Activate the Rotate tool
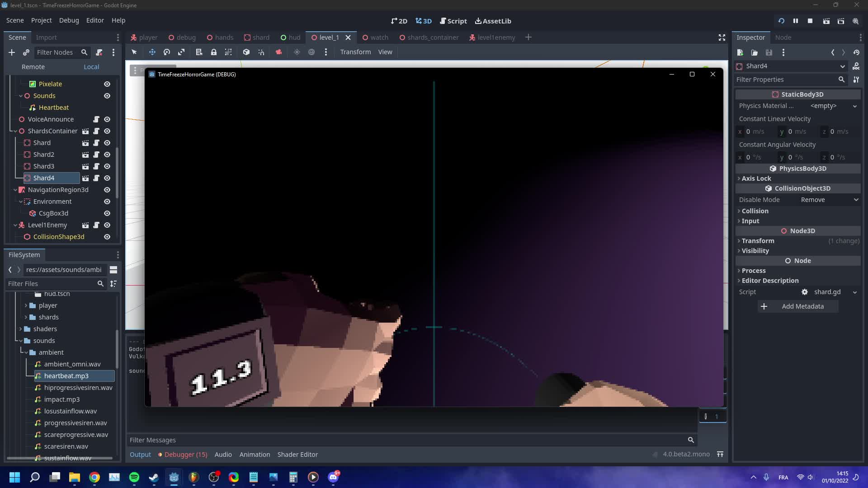868x488 pixels. (166, 52)
